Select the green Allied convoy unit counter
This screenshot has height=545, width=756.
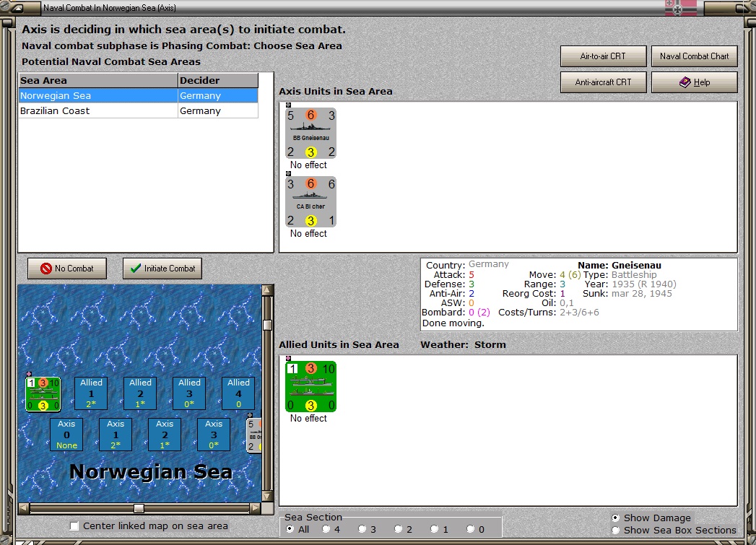(x=311, y=386)
